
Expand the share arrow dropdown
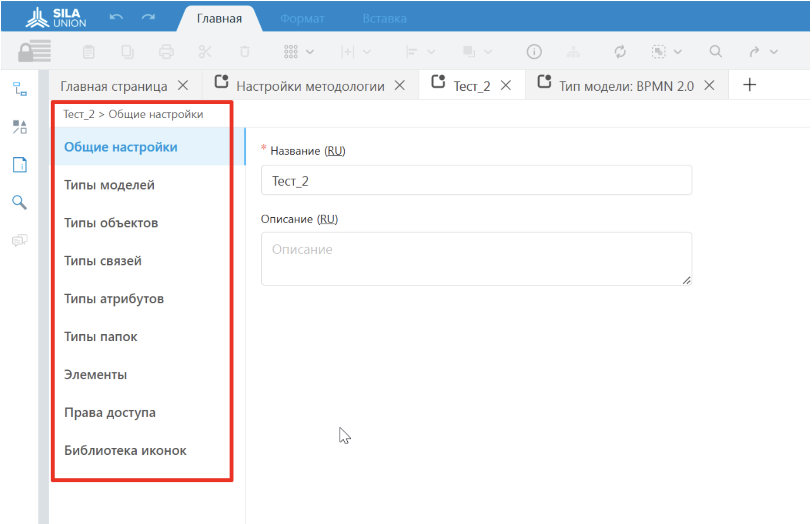click(774, 52)
